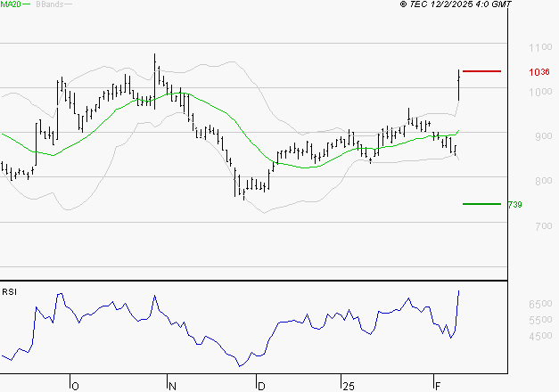The width and height of the screenshot is (559, 392).
Task: Click the red 1036 price label
Action: tap(538, 72)
